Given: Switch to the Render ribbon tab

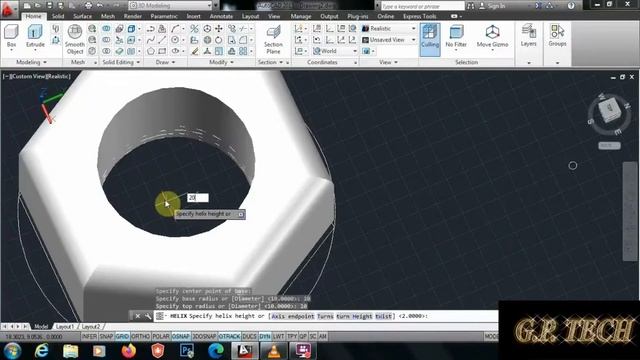Looking at the screenshot, I should point(133,16).
